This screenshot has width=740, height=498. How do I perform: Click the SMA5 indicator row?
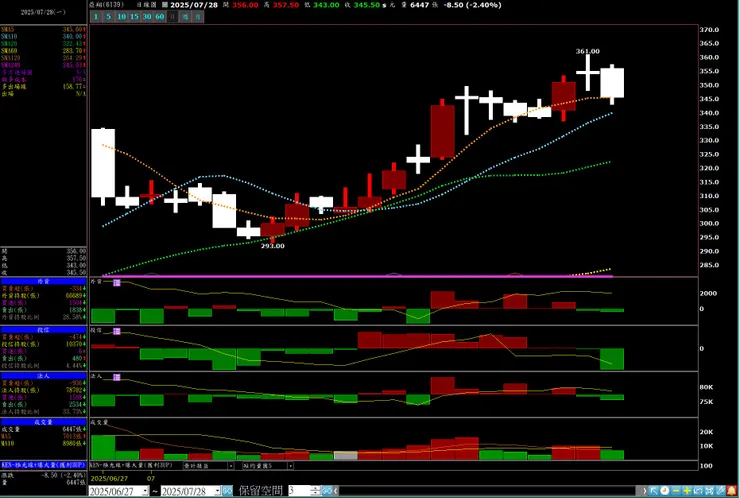tap(43, 29)
